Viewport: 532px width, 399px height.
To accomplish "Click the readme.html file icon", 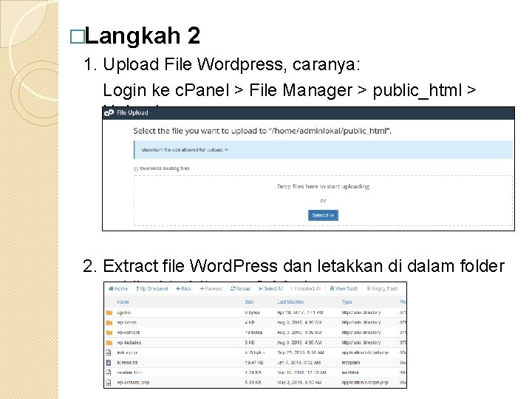I will [109, 372].
